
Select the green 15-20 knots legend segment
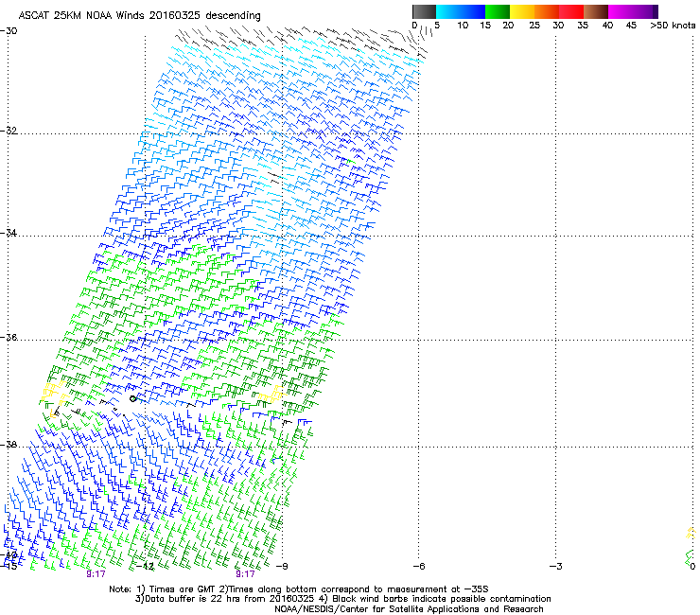point(498,11)
